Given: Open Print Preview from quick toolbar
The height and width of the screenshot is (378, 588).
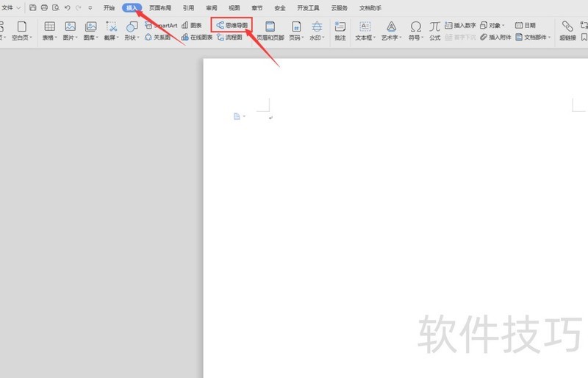Looking at the screenshot, I should coord(56,7).
